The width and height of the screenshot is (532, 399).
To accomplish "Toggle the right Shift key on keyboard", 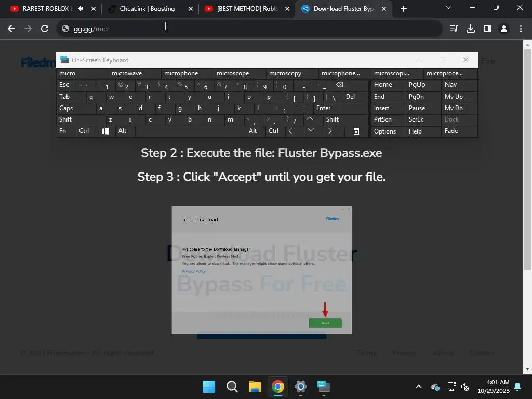I will click(346, 119).
